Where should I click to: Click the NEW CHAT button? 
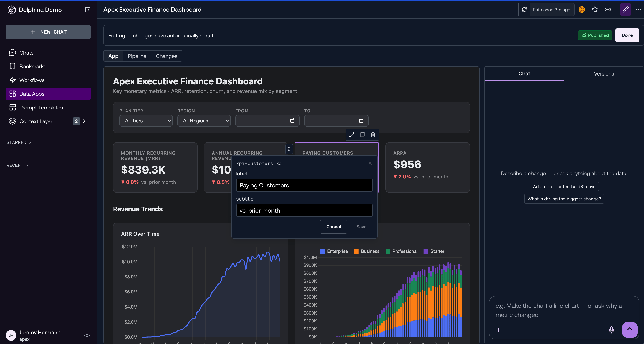(48, 32)
